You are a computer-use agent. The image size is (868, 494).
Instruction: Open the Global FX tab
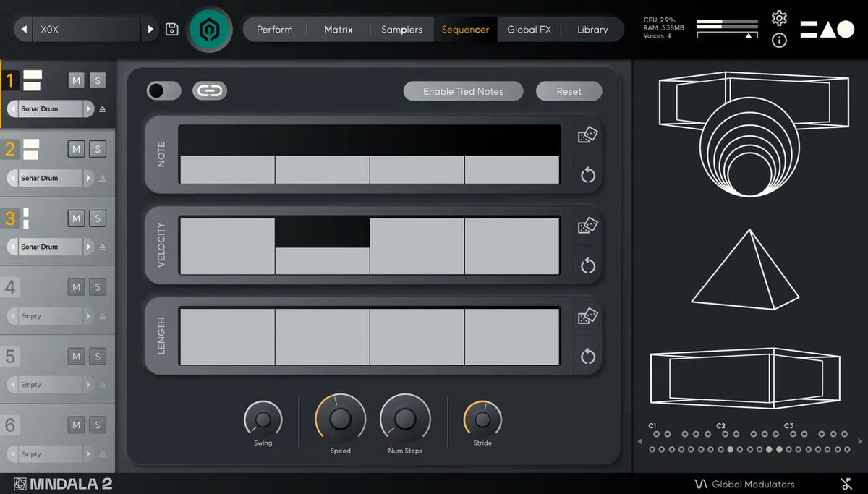[x=529, y=30]
